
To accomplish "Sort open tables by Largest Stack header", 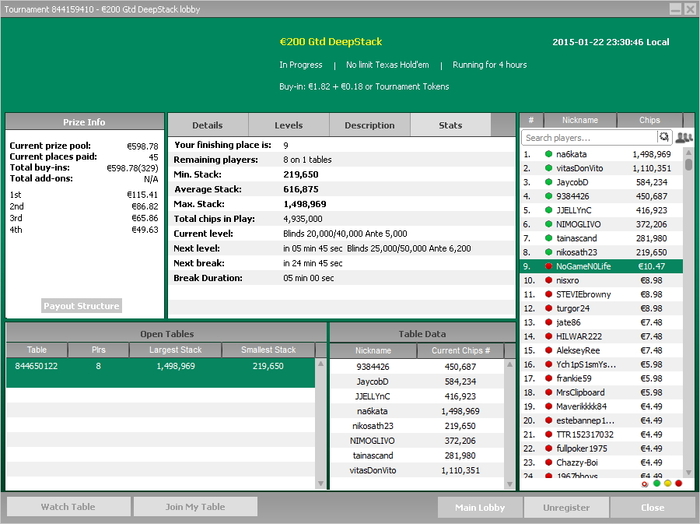I will (175, 350).
